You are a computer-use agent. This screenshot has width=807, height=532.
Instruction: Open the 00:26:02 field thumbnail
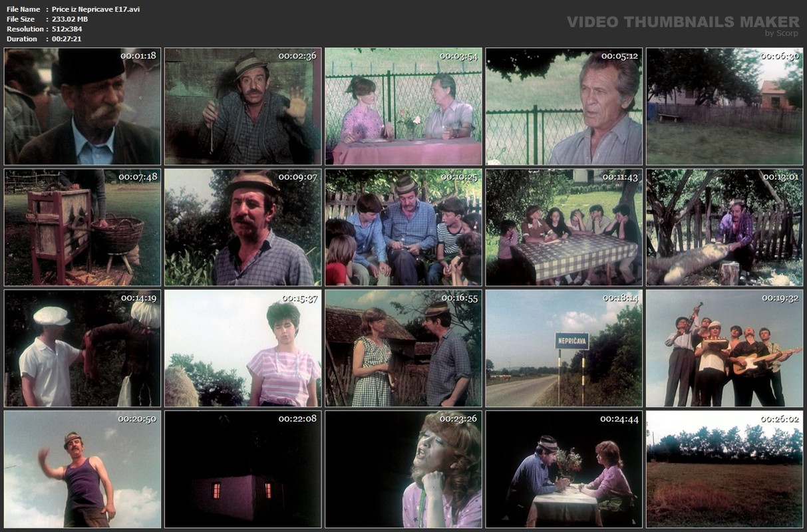coord(725,469)
